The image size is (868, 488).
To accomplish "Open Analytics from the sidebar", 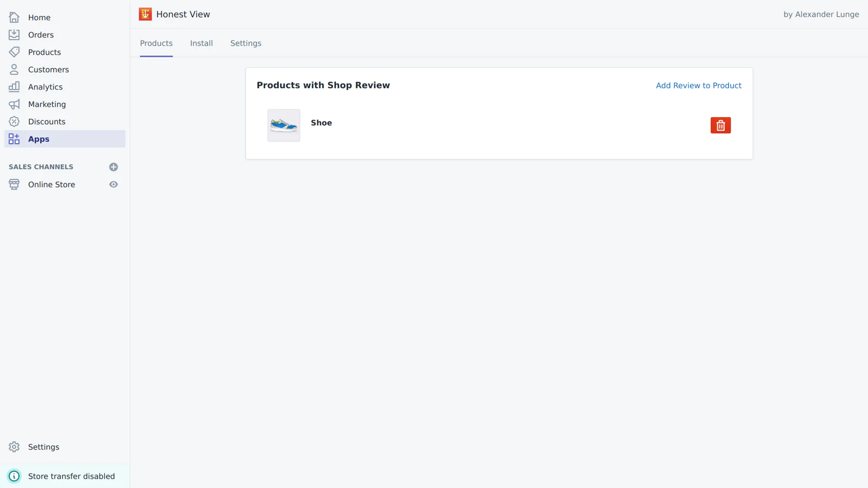I will (45, 87).
